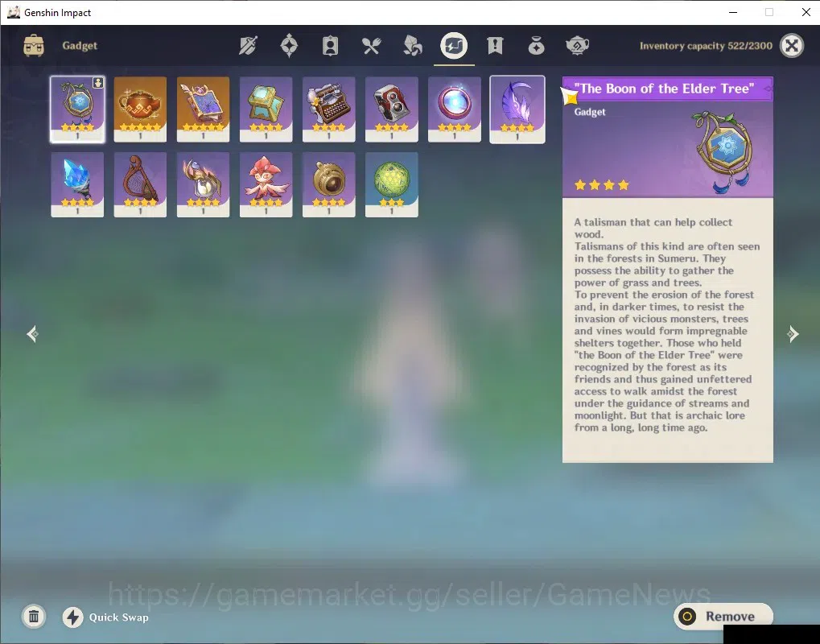Switch to the Artifacts inventory tab
The height and width of the screenshot is (644, 820).
pos(289,46)
